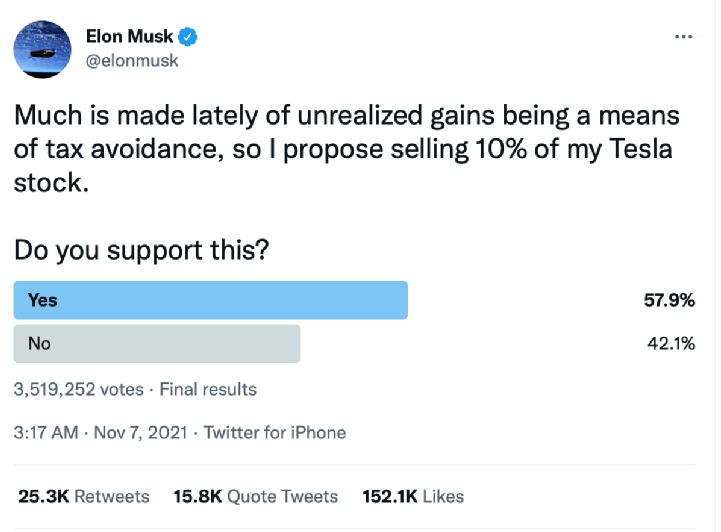Click the Final results label

pos(208,389)
